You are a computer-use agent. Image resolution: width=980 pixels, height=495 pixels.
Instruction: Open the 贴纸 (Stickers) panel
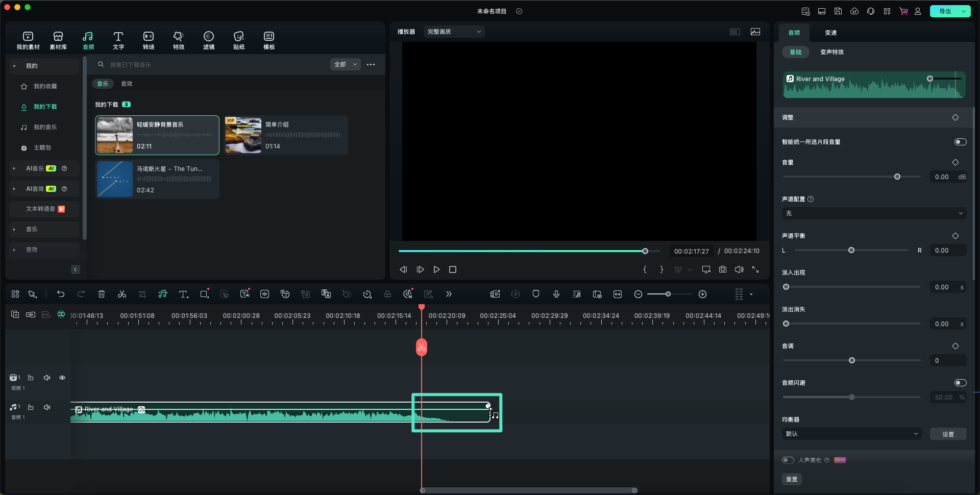[238, 40]
